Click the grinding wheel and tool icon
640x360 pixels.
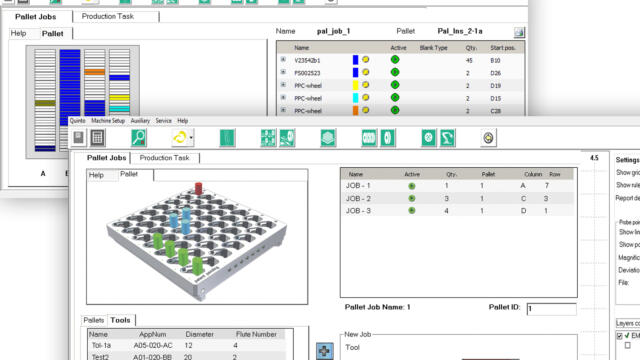coord(287,138)
